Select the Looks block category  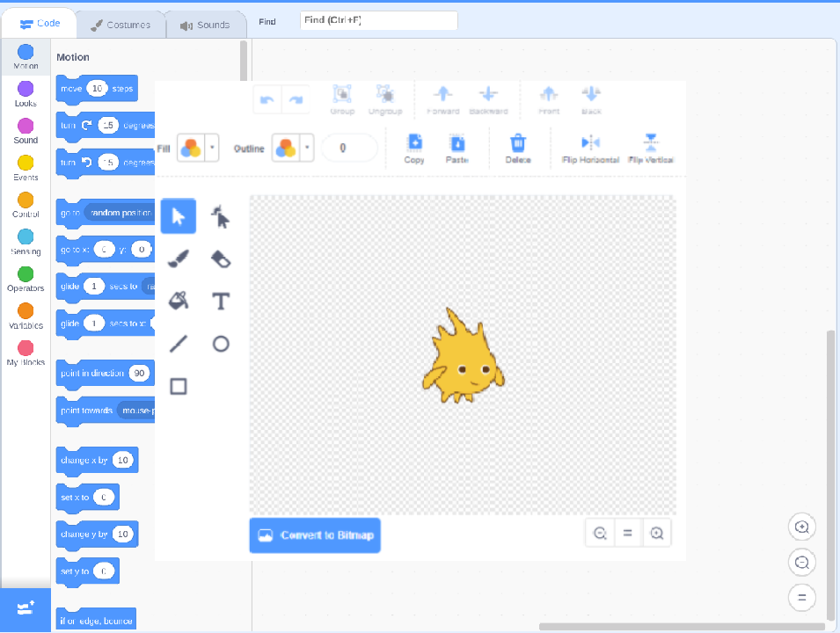point(26,94)
